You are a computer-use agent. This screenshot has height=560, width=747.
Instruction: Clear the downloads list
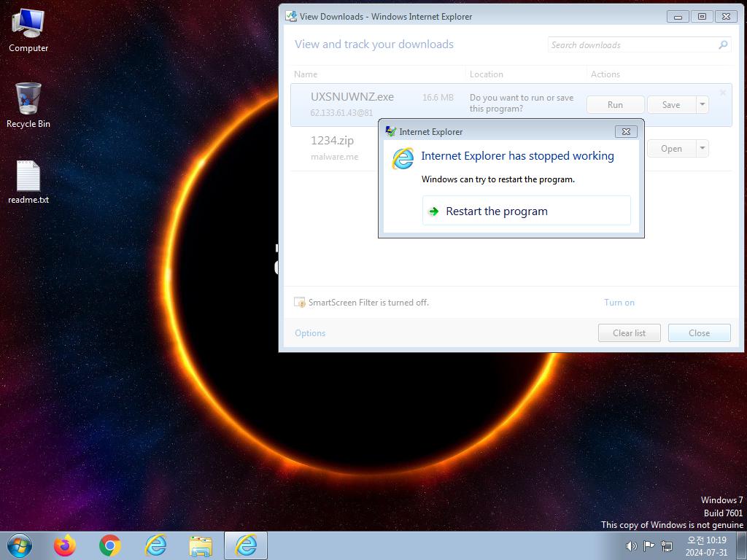point(630,332)
